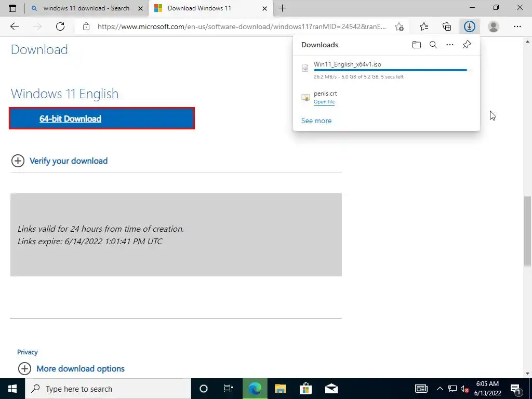Open the Mail app from taskbar
This screenshot has width=532, height=399.
pyautogui.click(x=331, y=389)
